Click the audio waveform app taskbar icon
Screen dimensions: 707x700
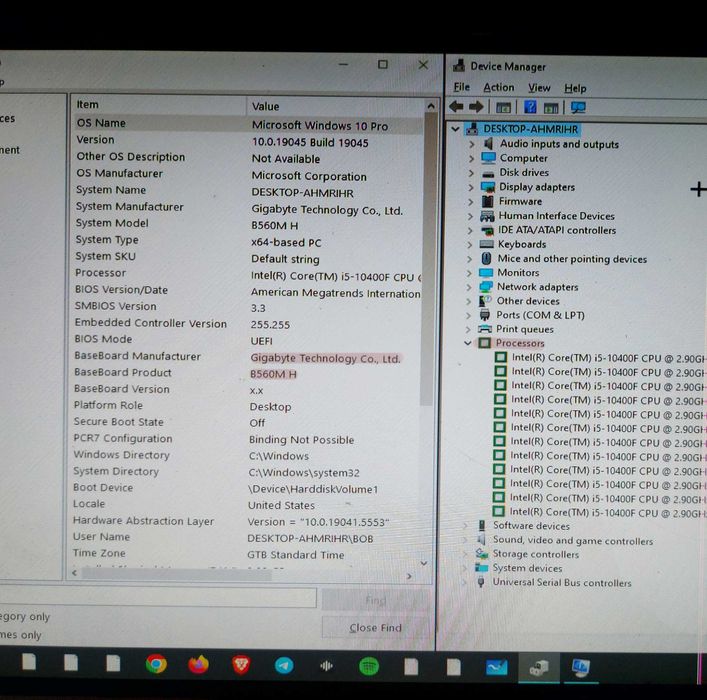(x=326, y=666)
